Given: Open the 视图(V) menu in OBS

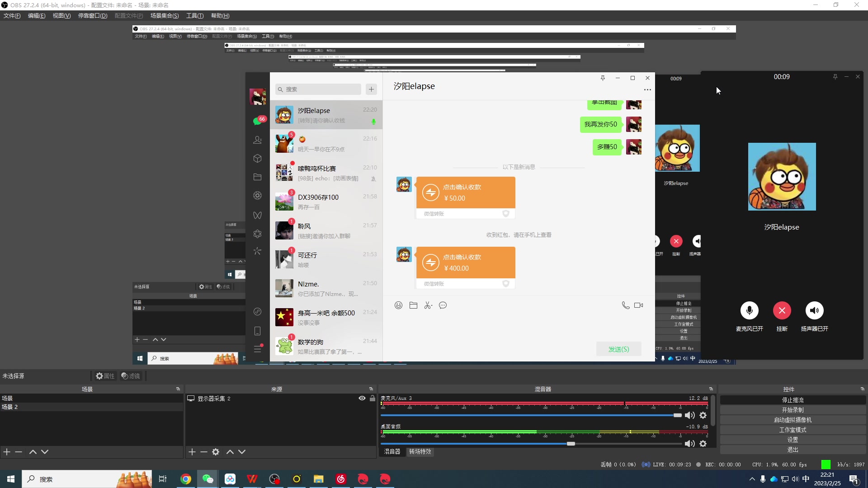Looking at the screenshot, I should point(61,16).
